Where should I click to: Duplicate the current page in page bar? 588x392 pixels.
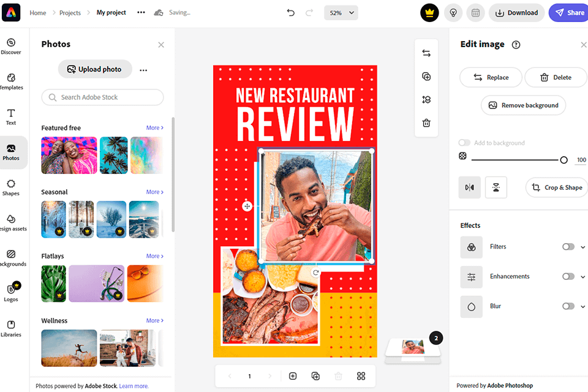(x=316, y=376)
